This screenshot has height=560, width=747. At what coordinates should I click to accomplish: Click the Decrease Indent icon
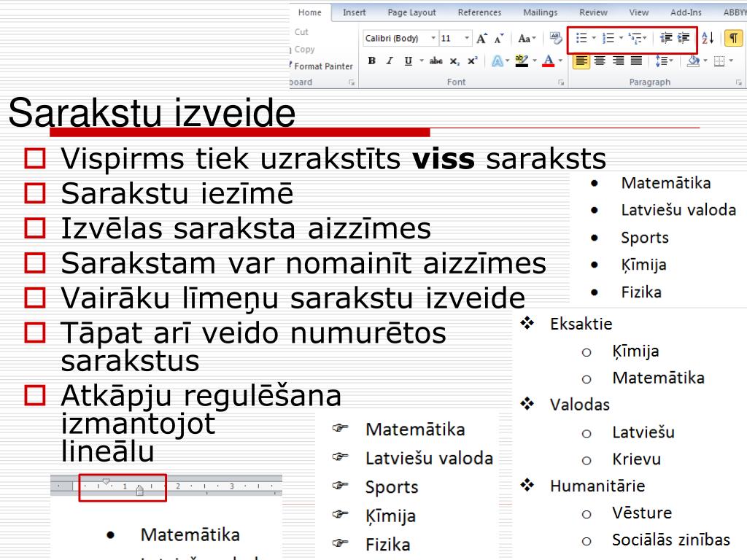click(665, 38)
